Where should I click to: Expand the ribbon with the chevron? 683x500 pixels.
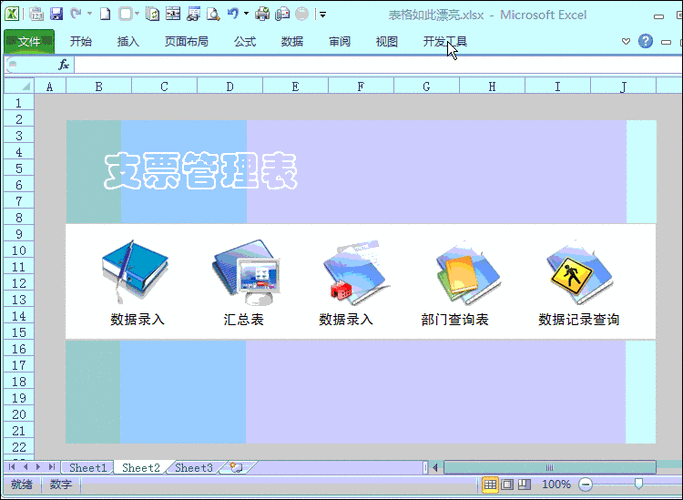pyautogui.click(x=626, y=41)
